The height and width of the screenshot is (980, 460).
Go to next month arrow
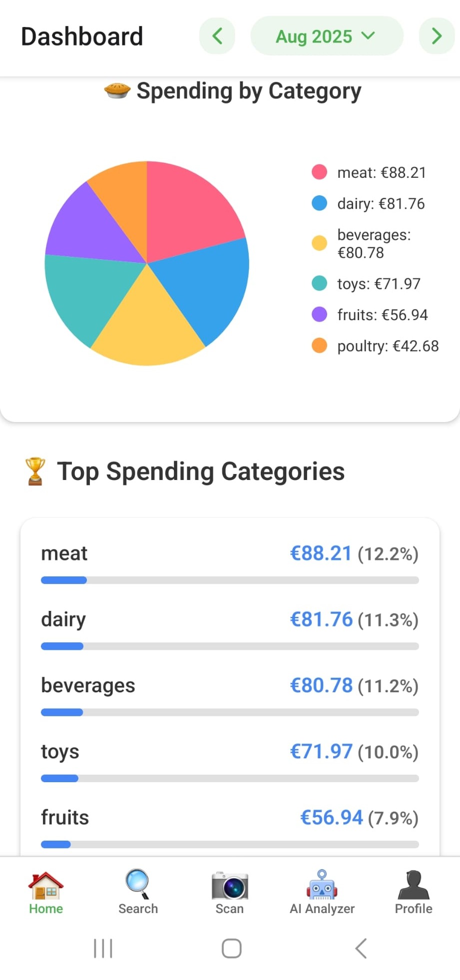tap(437, 36)
